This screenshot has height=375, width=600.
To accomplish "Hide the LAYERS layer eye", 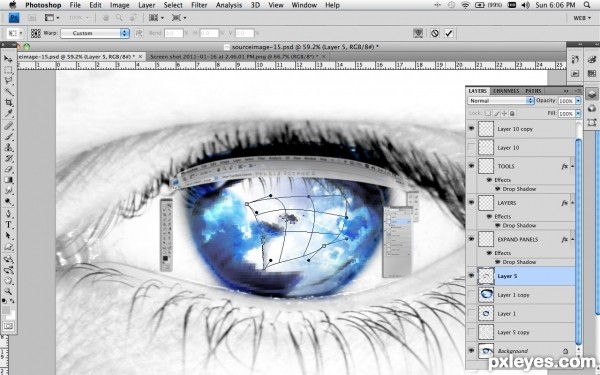I will point(471,203).
